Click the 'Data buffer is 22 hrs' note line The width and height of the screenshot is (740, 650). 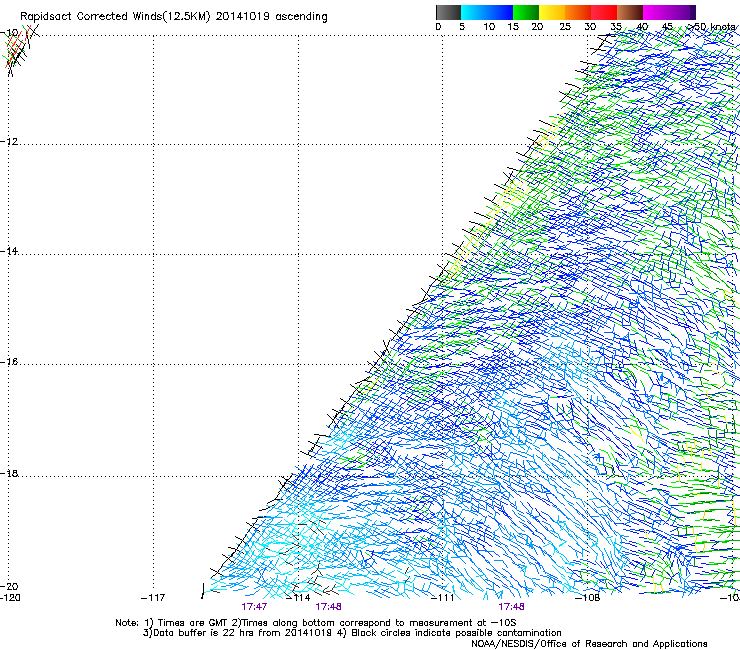pos(238,633)
